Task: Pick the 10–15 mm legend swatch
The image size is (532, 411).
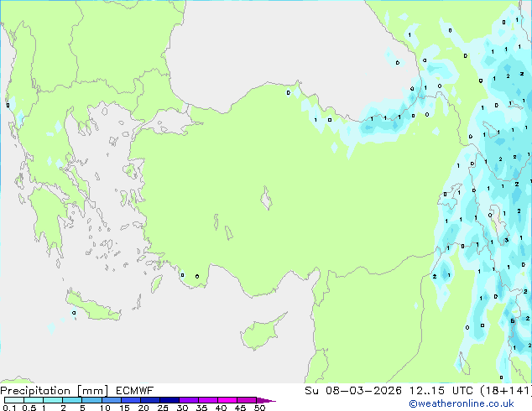Action: pyautogui.click(x=111, y=400)
